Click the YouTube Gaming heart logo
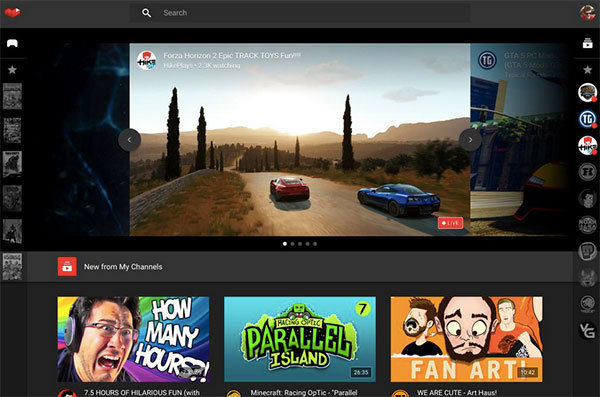 click(x=12, y=13)
